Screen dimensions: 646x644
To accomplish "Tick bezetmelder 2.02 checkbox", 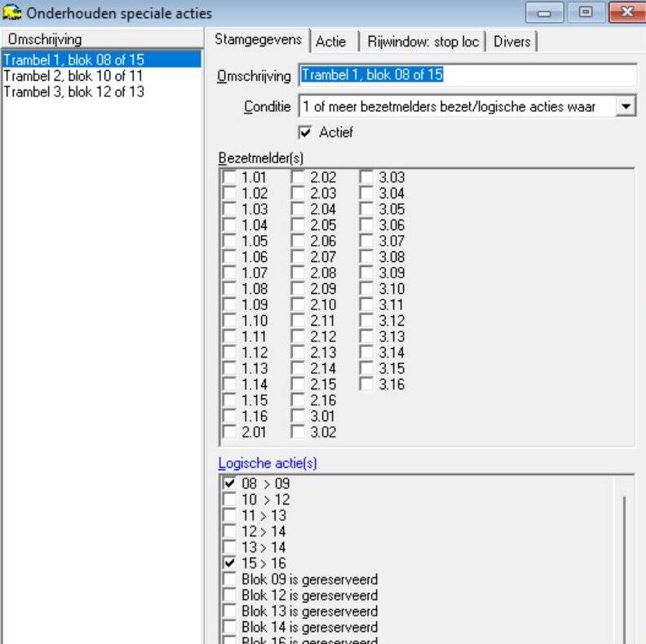I will coord(298,177).
